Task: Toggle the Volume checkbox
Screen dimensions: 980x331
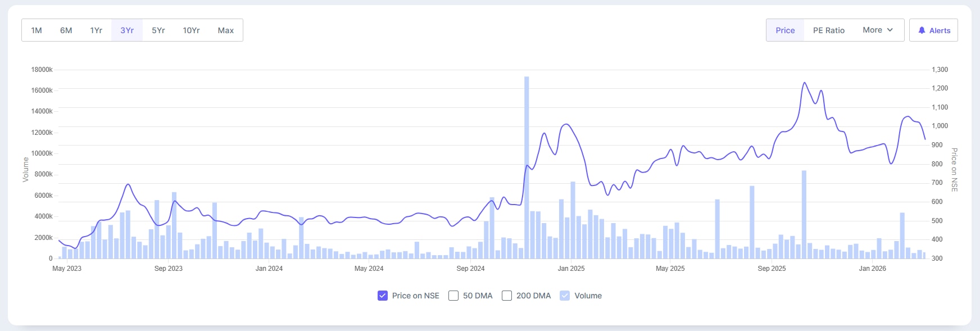Action: [565, 296]
